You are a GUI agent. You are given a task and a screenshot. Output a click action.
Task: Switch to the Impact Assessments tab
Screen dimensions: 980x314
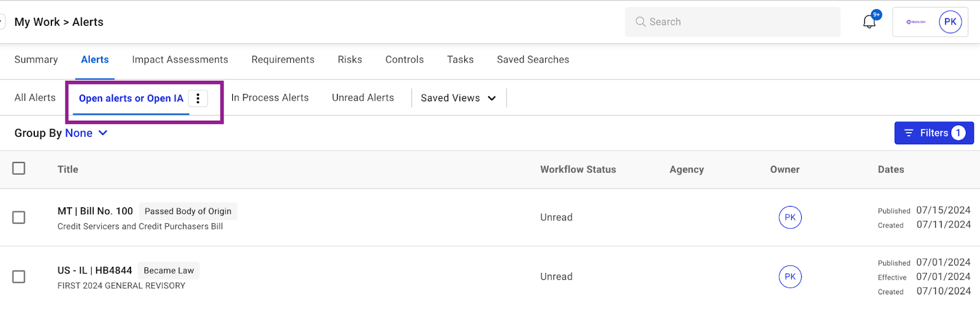point(180,59)
